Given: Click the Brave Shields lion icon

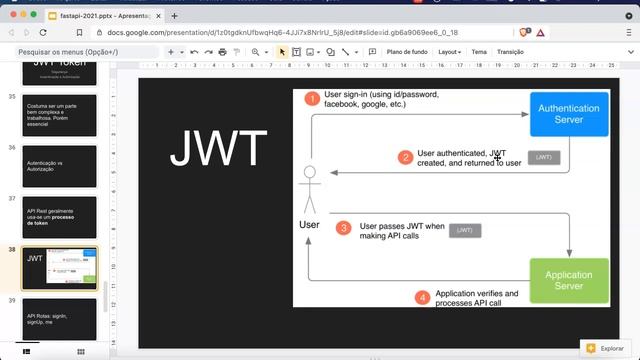Looking at the screenshot, I should (x=524, y=32).
